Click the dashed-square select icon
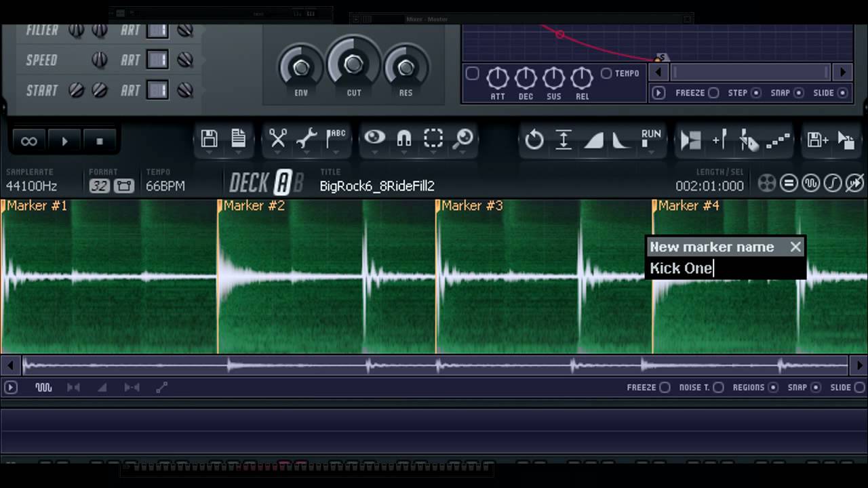This screenshot has width=868, height=488. pos(433,138)
